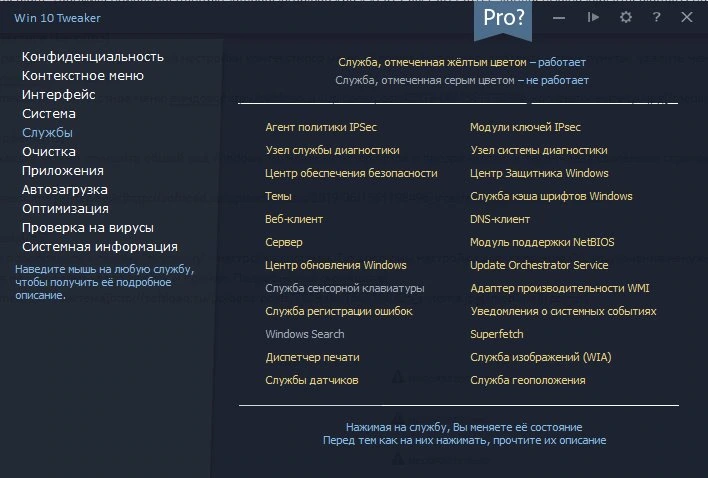Click the yellow-service legend line ending in работает

click(462, 62)
